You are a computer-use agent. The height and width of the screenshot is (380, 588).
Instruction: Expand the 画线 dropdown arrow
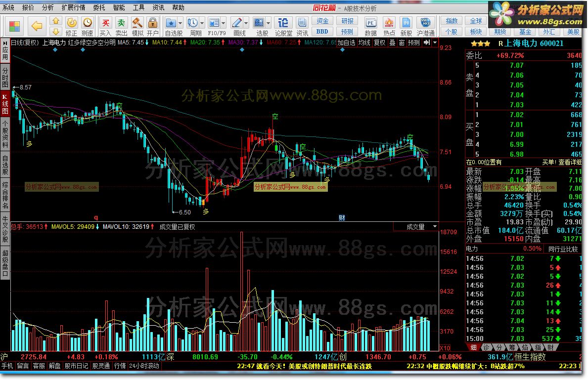[246, 23]
